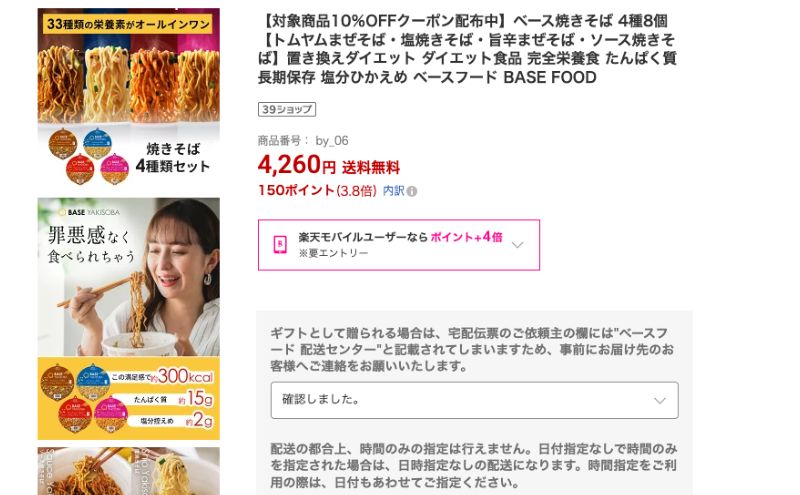Click the 4,260円 price text
This screenshot has height=495, width=800.
point(296,165)
